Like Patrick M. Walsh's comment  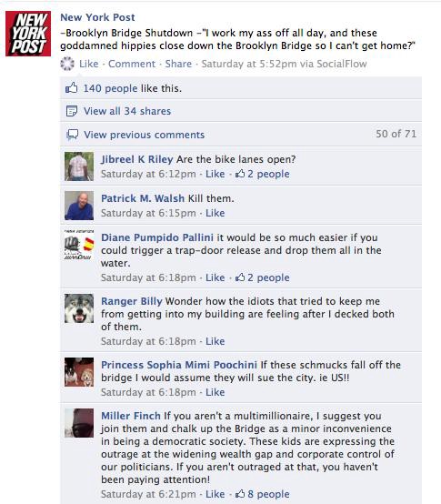pos(215,213)
